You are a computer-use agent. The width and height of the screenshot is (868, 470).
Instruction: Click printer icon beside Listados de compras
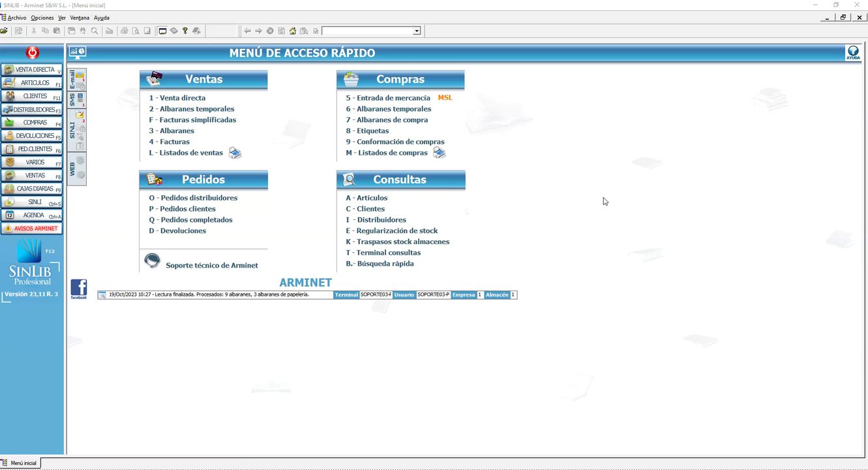[x=440, y=153]
